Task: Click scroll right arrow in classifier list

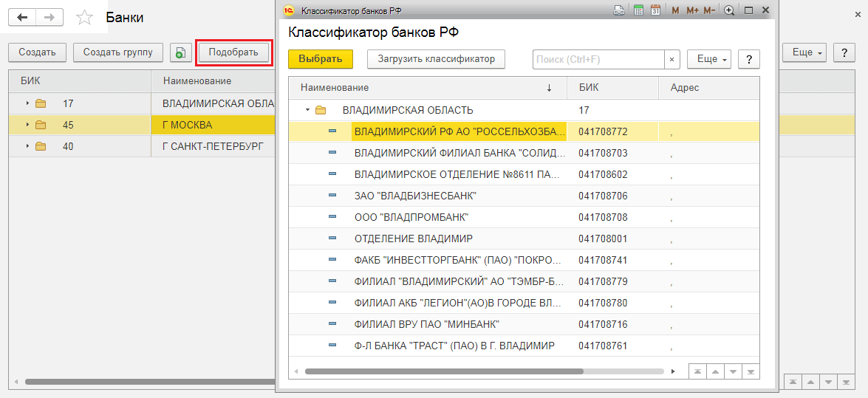Action: (x=673, y=371)
